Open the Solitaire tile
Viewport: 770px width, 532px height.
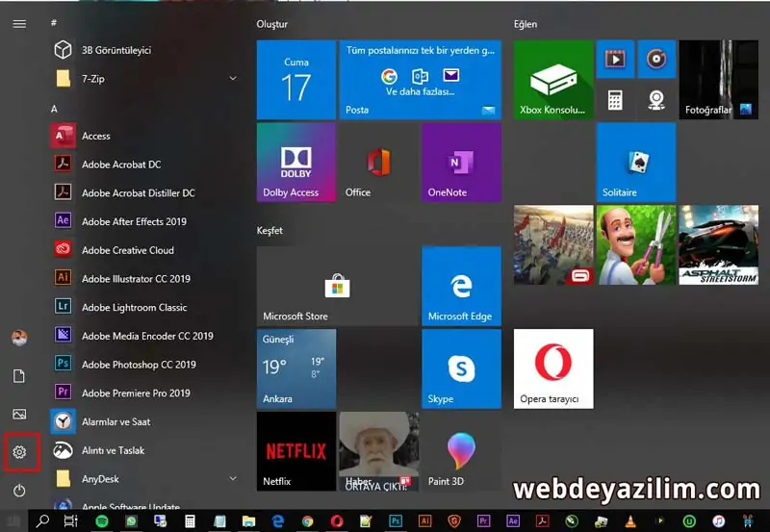pyautogui.click(x=636, y=163)
